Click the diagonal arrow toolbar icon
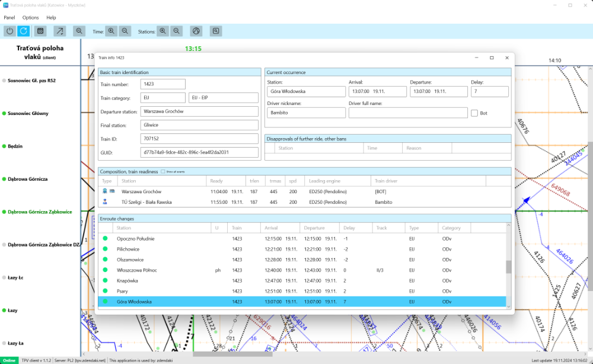The width and height of the screenshot is (593, 364). click(x=60, y=31)
